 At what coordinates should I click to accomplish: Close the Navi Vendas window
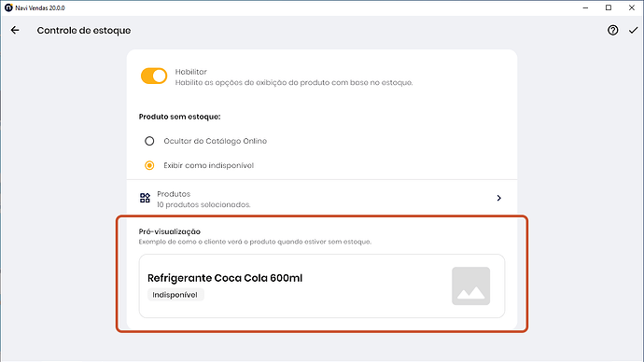pos(632,7)
